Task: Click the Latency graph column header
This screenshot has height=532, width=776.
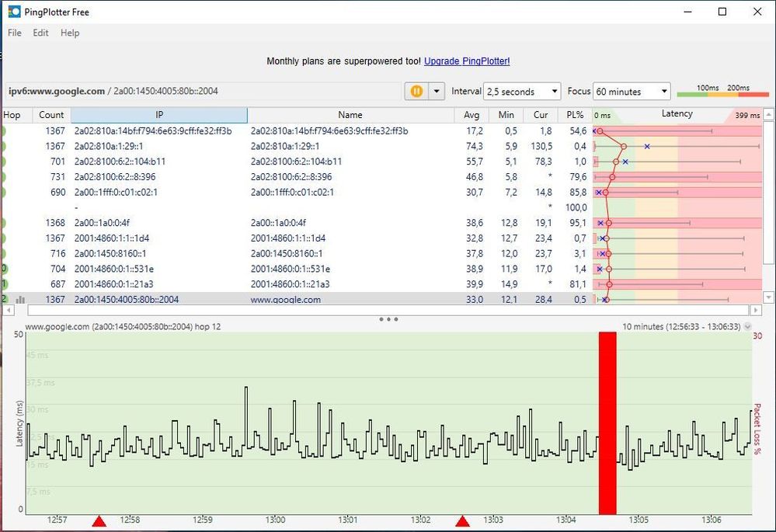Action: (x=677, y=114)
